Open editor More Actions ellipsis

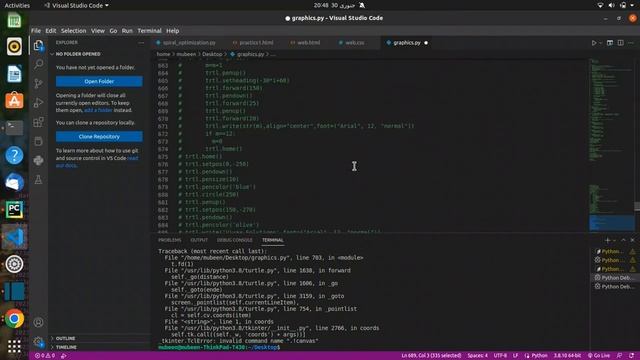[631, 43]
